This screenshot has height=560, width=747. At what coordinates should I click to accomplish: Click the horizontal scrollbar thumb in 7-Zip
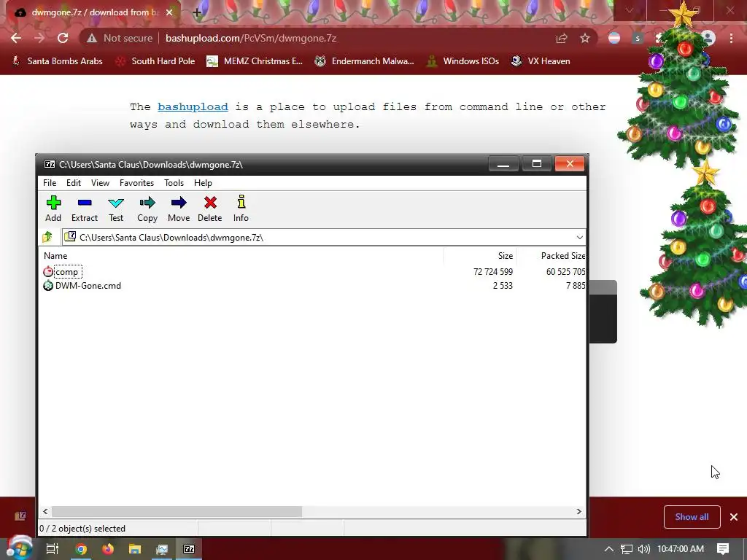(177, 511)
